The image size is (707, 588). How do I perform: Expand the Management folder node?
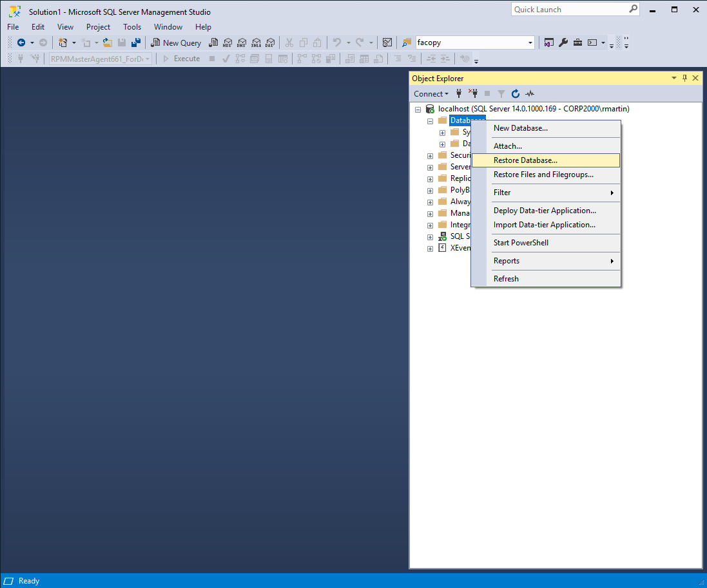430,214
